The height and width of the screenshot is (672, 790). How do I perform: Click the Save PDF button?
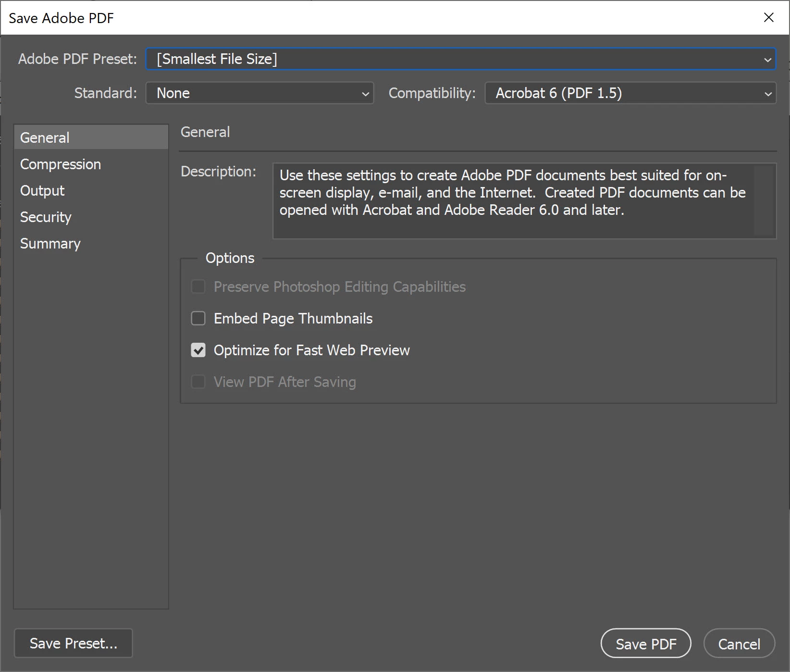click(x=646, y=644)
